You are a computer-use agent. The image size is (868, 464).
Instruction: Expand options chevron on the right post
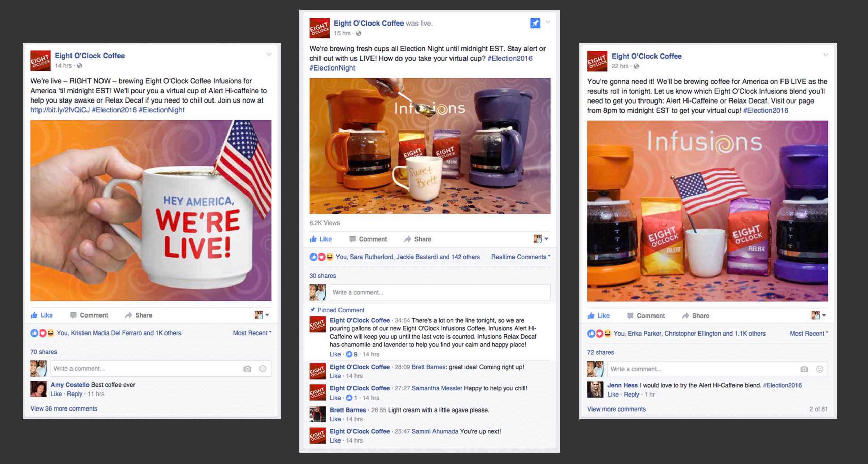[x=826, y=55]
